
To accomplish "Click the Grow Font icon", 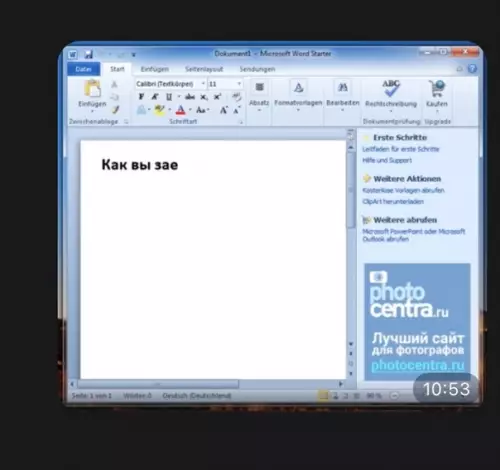I will 223,110.
